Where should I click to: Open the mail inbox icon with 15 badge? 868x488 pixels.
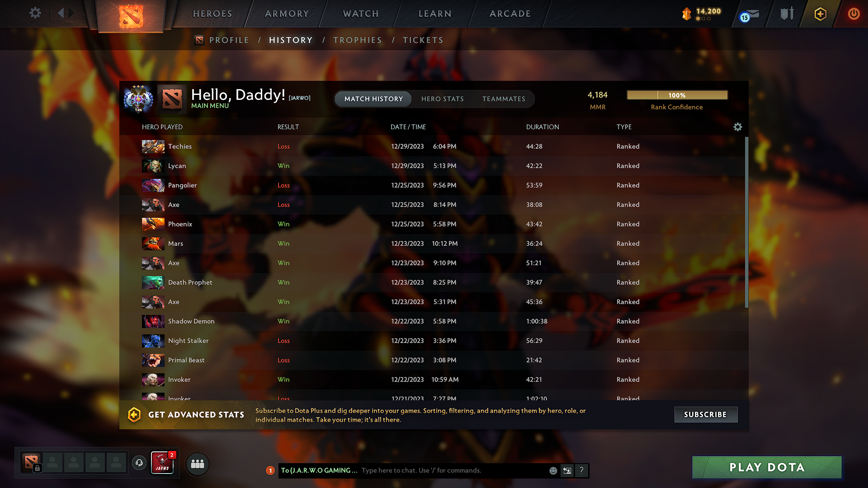(750, 14)
